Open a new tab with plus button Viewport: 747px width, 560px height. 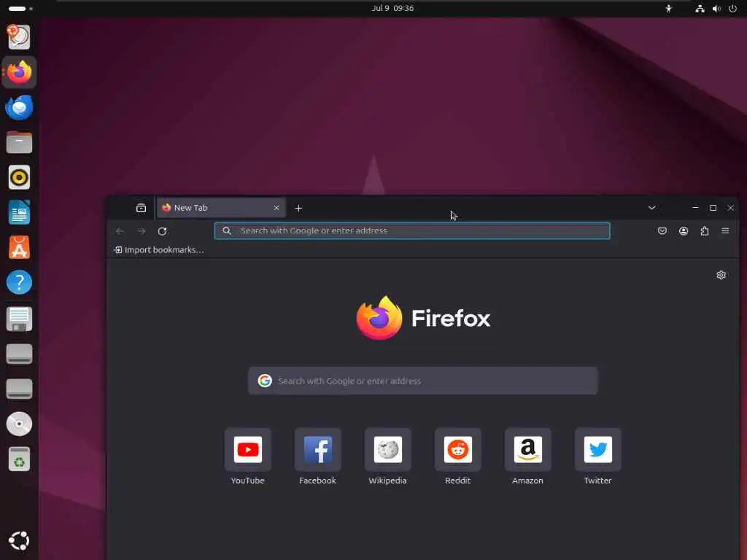[x=298, y=208]
